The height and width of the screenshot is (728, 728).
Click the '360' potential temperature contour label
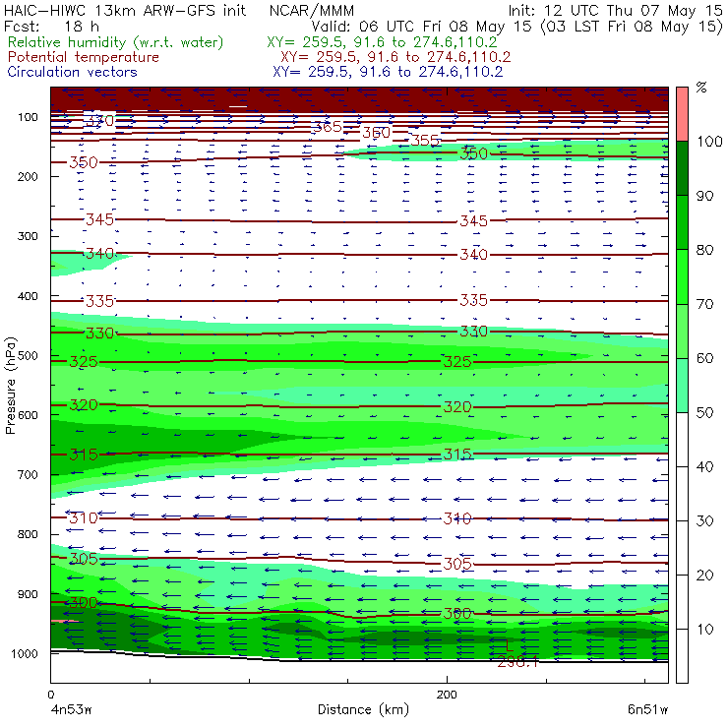pos(376,133)
